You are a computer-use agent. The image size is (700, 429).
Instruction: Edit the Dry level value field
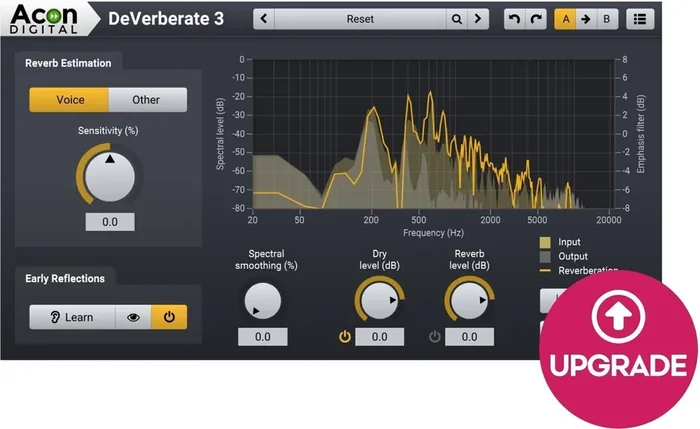(379, 337)
